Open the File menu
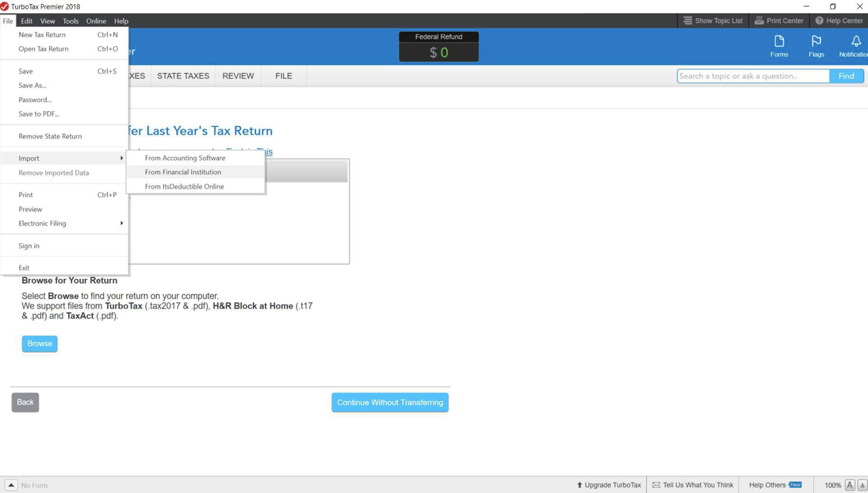 (8, 21)
